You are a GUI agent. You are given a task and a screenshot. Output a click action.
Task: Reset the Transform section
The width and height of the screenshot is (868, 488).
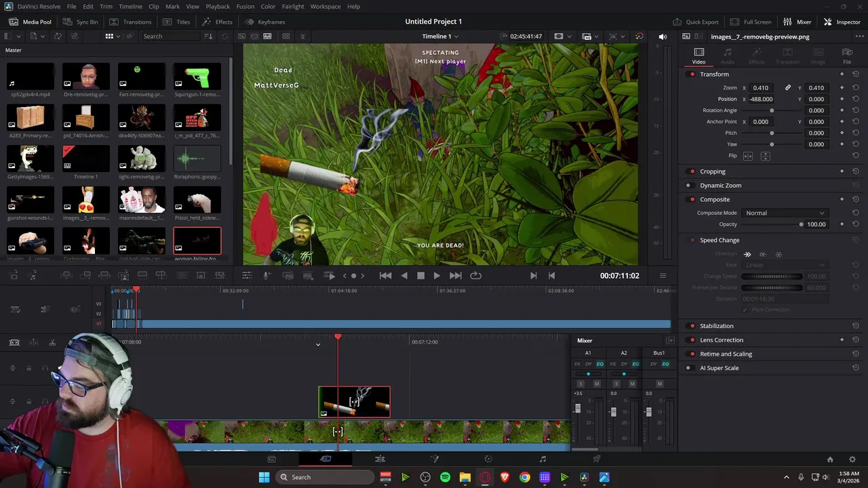click(856, 74)
